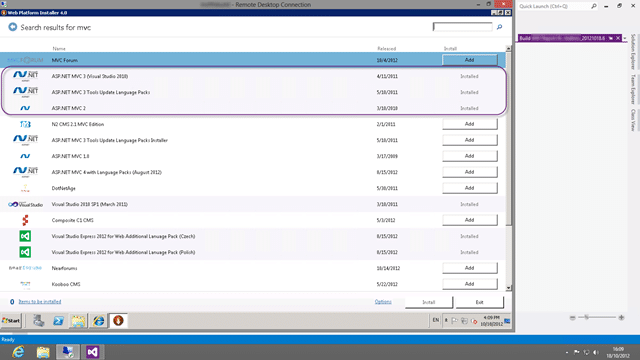
Task: Select the ASP.NET MVC 2 row name
Action: [x=69, y=108]
